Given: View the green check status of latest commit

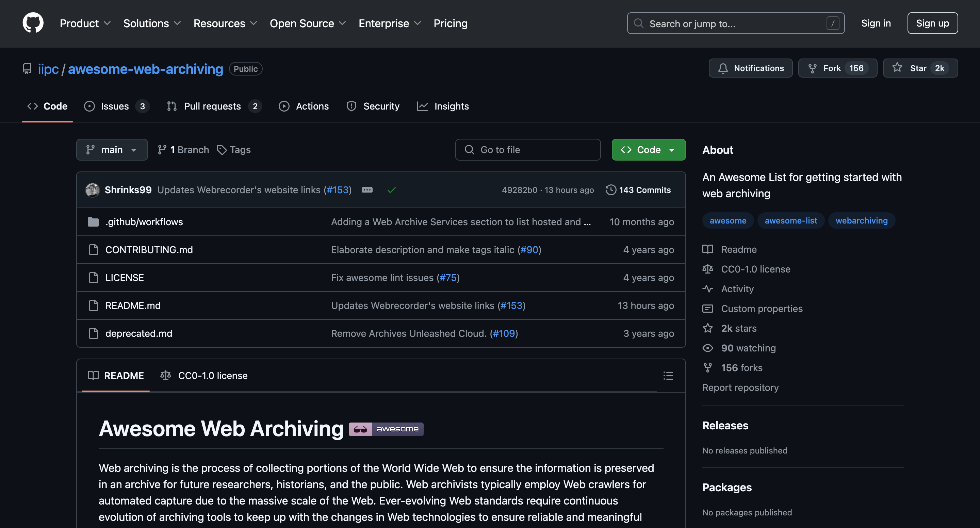Looking at the screenshot, I should point(391,190).
